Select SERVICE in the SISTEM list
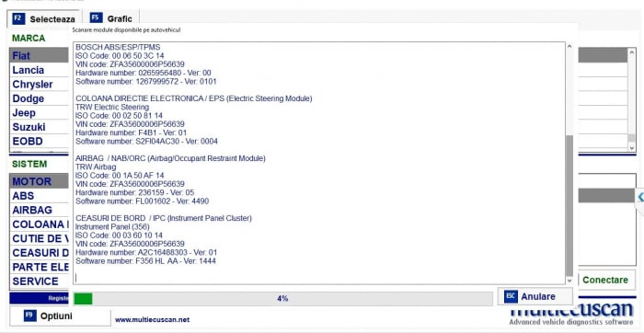 coord(39,281)
